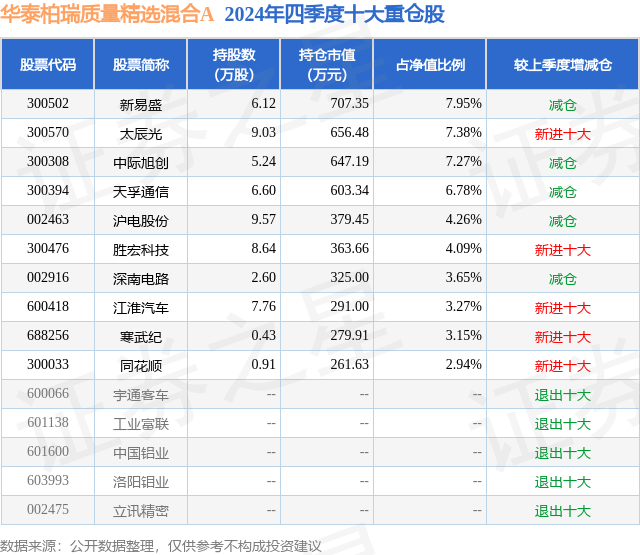Select stock code 603993
This screenshot has width=640, height=555.
[48, 480]
